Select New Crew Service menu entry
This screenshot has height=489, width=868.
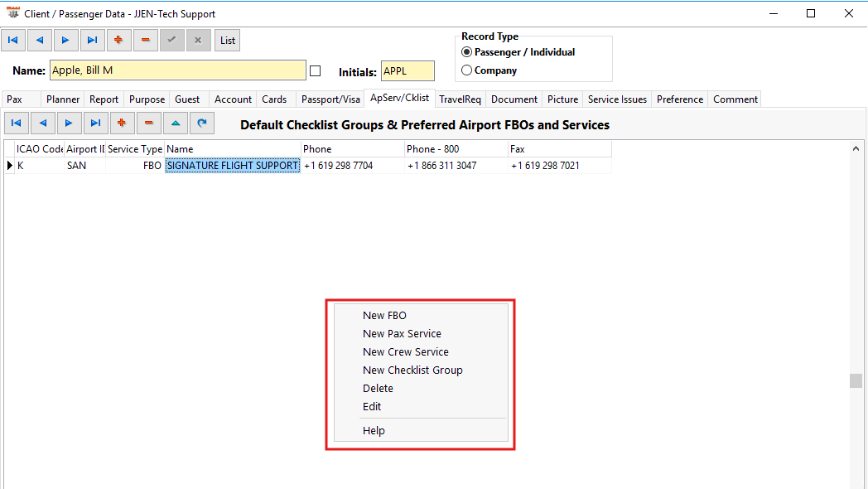(405, 351)
